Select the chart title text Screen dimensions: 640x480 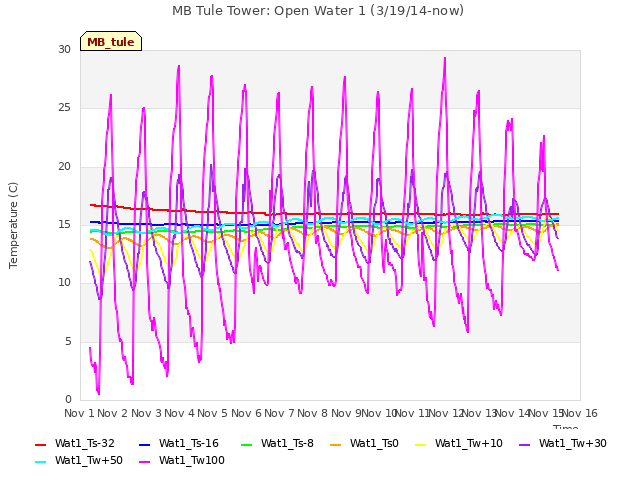318,11
